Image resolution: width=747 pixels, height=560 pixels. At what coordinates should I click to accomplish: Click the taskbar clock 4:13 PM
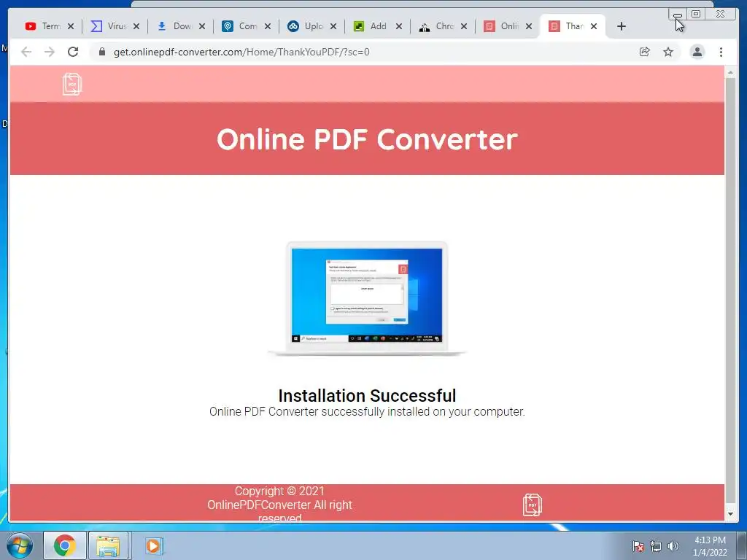click(710, 545)
